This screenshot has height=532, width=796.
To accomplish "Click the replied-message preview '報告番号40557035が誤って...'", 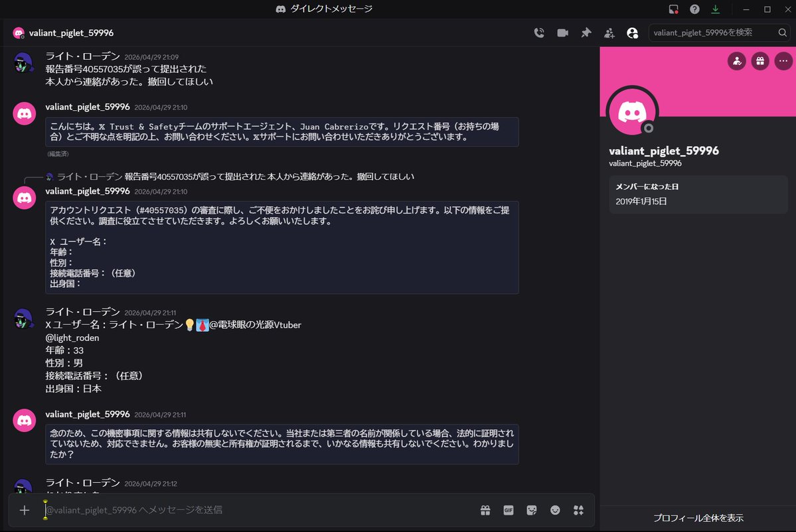I will point(269,176).
